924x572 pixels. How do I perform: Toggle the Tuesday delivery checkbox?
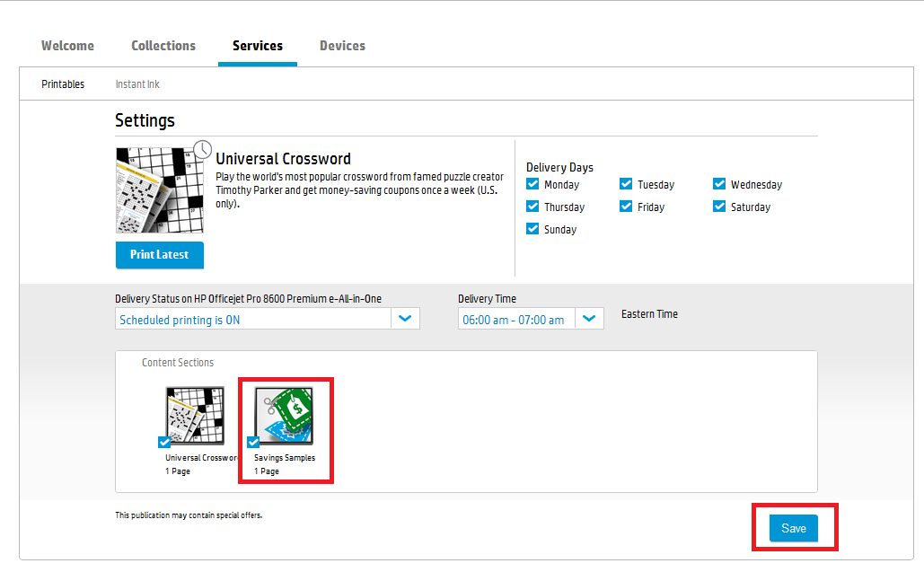pyautogui.click(x=626, y=184)
